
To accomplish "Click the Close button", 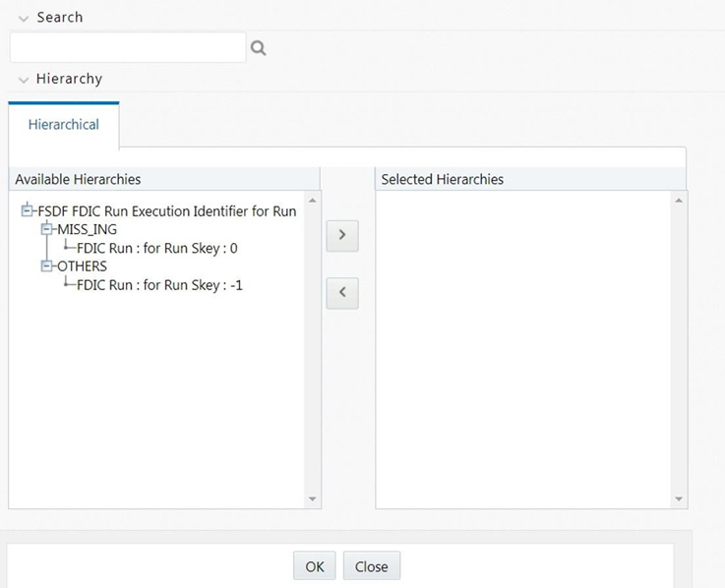I will click(x=371, y=565).
